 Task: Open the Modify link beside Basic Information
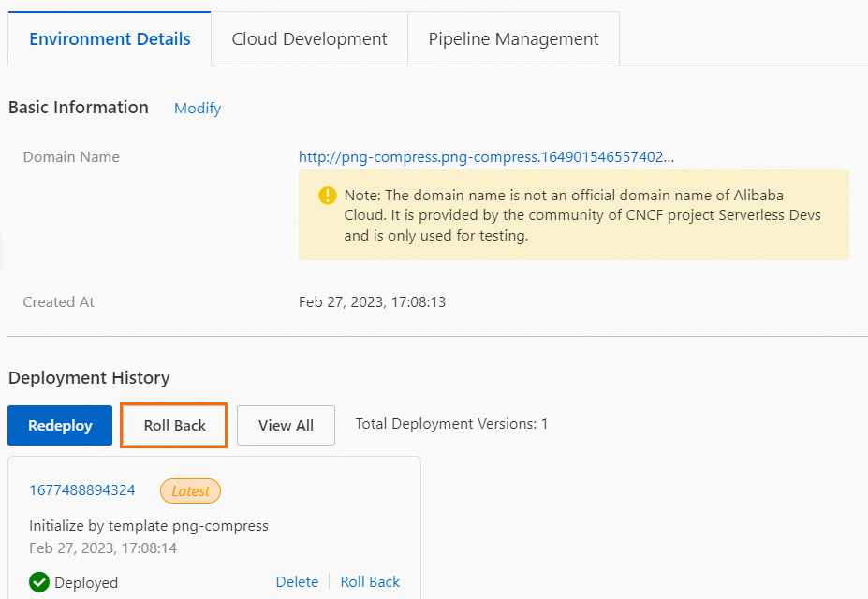[x=197, y=108]
